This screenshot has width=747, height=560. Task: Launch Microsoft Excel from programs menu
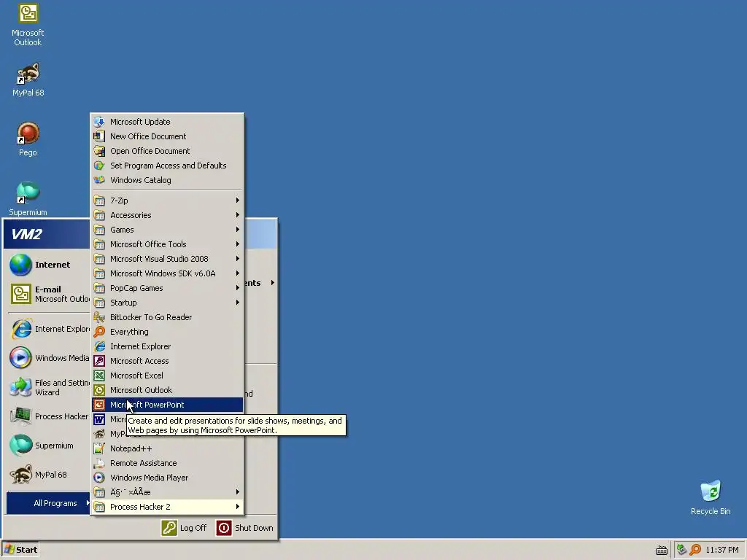(167, 376)
